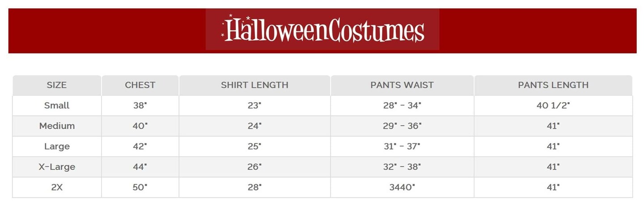
Task: Click the Small size row label
Action: pyautogui.click(x=57, y=105)
